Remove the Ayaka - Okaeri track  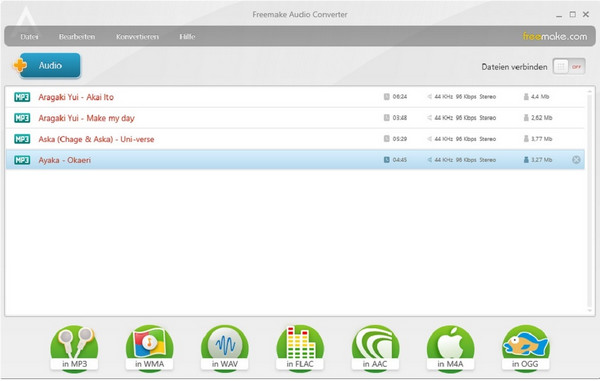point(576,160)
